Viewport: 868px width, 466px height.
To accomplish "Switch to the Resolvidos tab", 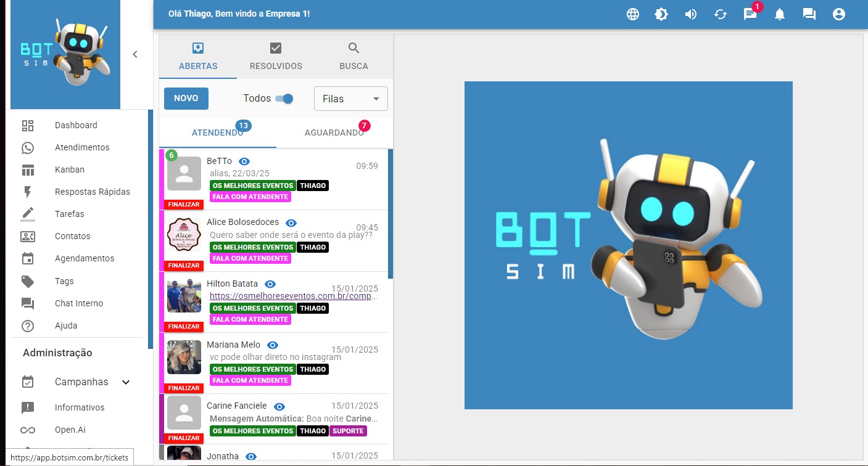I will click(x=276, y=57).
